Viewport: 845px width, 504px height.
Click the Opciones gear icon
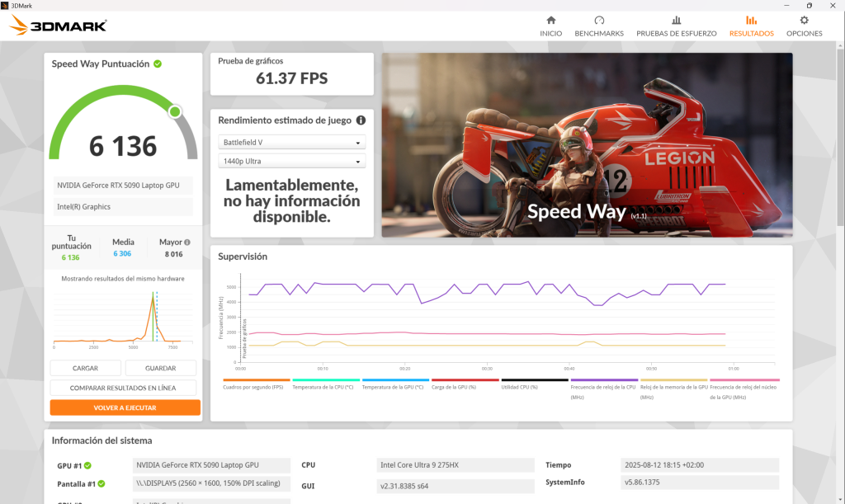tap(804, 21)
